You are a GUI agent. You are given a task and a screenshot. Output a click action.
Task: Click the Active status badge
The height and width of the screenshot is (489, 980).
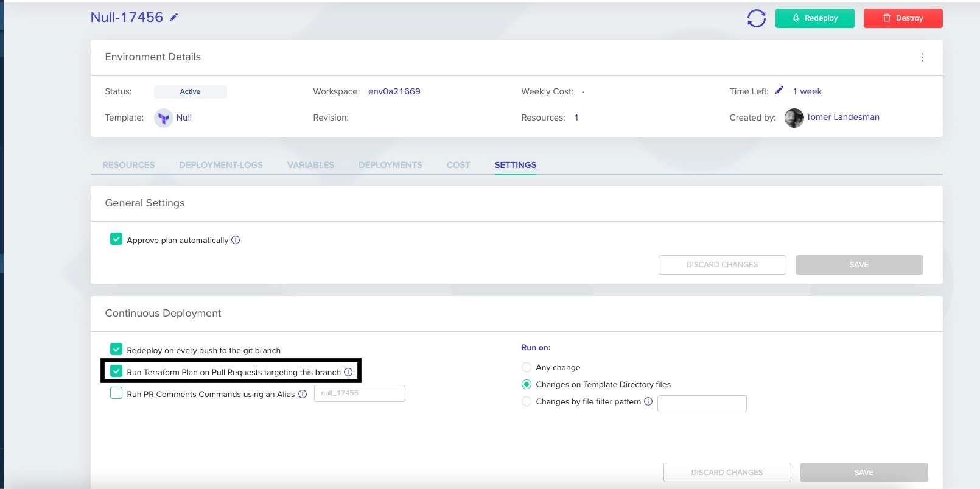pos(190,91)
